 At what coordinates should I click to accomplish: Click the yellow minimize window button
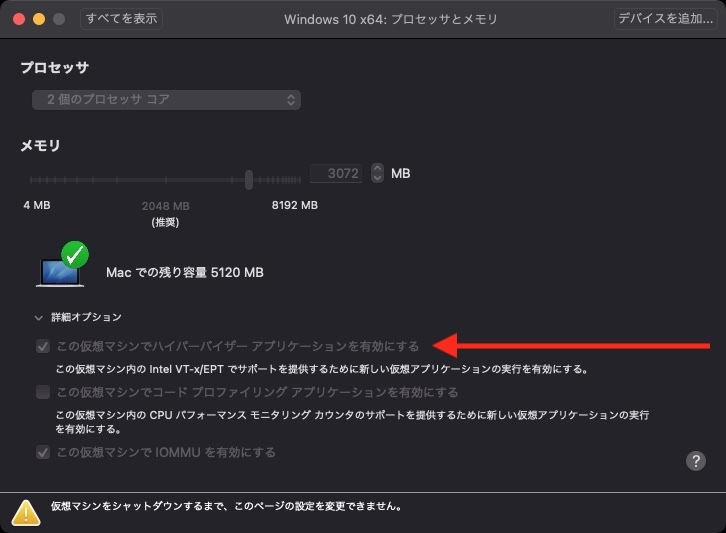pyautogui.click(x=39, y=19)
